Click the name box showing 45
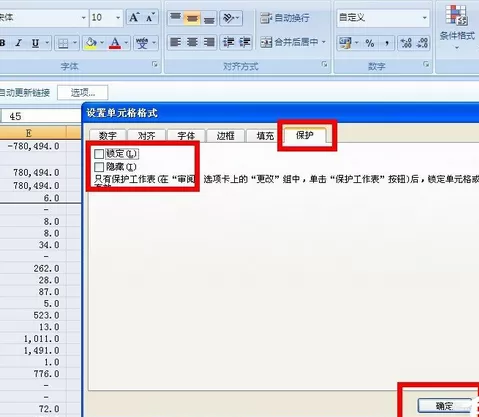This screenshot has width=479, height=417. point(41,116)
